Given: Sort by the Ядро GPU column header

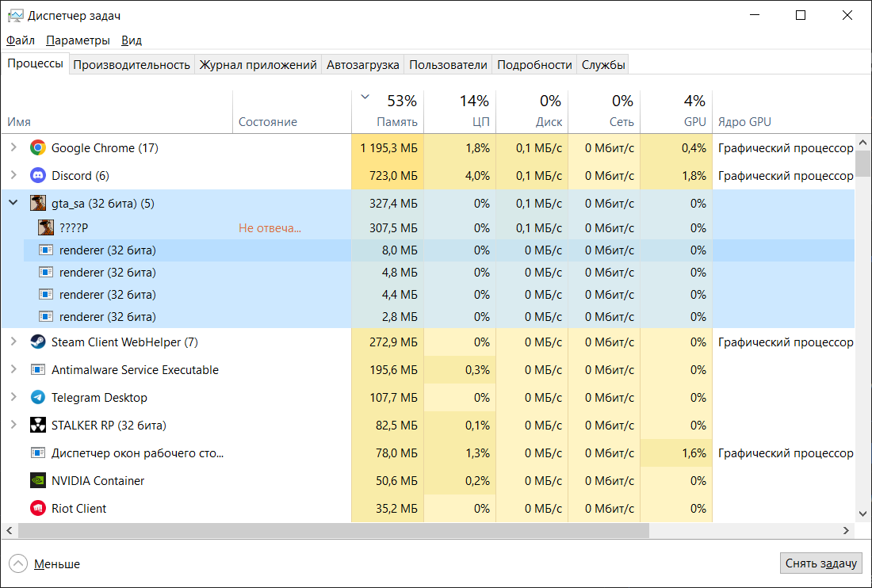Looking at the screenshot, I should pos(784,112).
